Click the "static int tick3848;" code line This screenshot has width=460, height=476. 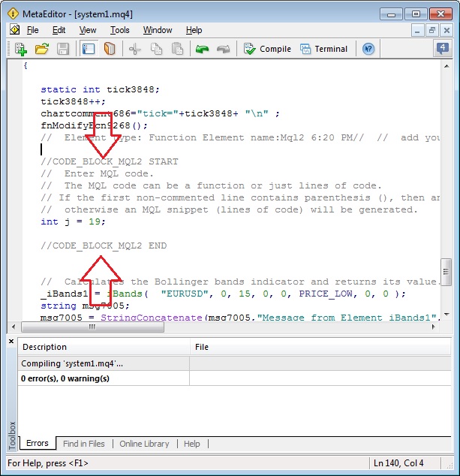[100, 89]
